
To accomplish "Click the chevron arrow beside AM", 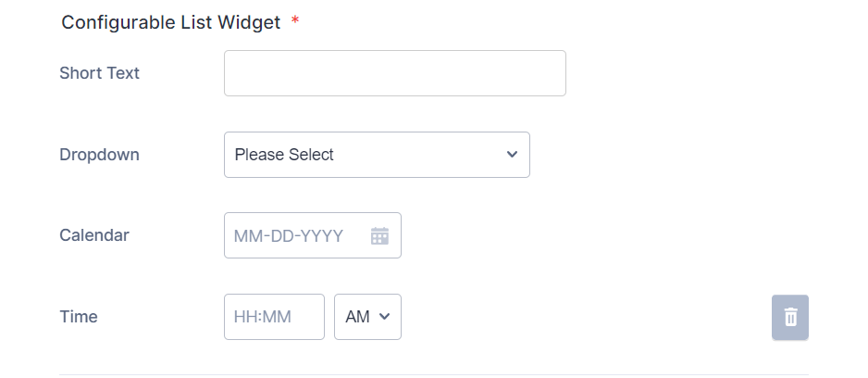I will (385, 317).
